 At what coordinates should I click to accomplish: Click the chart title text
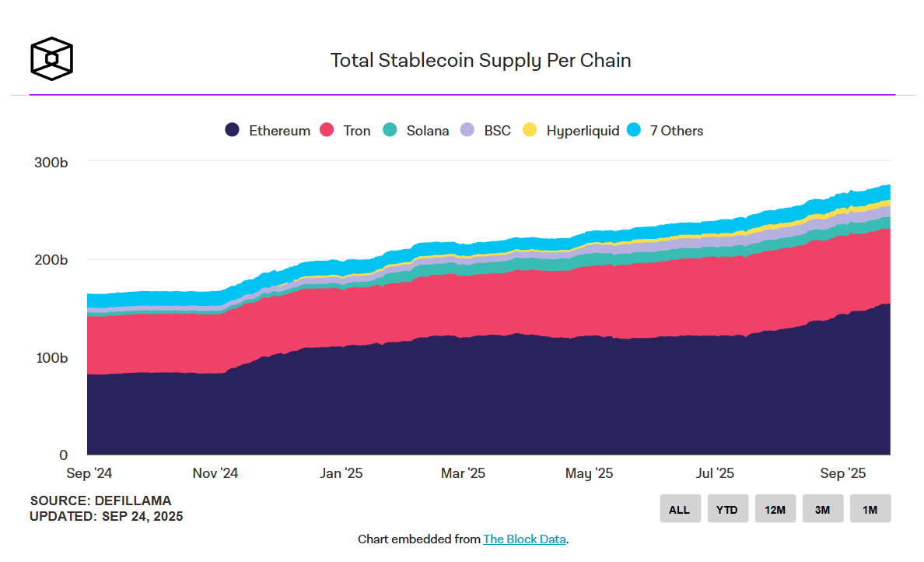[x=481, y=60]
